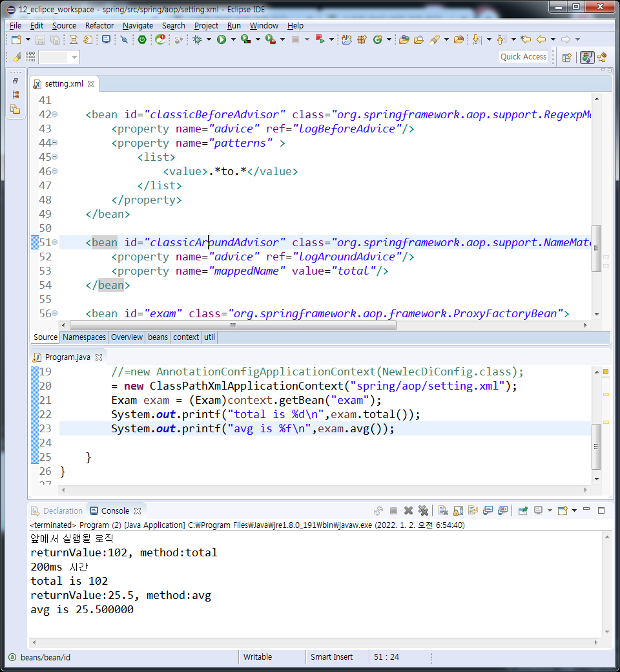The height and width of the screenshot is (672, 620).
Task: Collapse the fold marker on line 51
Action: pyautogui.click(x=55, y=242)
